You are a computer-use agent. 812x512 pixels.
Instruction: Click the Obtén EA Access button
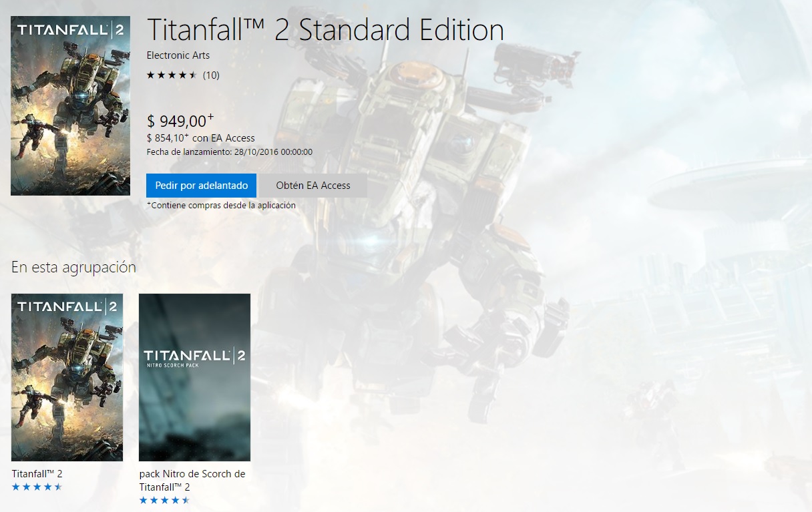tap(313, 186)
